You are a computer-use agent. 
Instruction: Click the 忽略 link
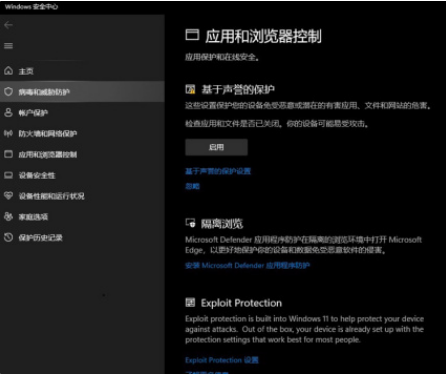tap(192, 186)
